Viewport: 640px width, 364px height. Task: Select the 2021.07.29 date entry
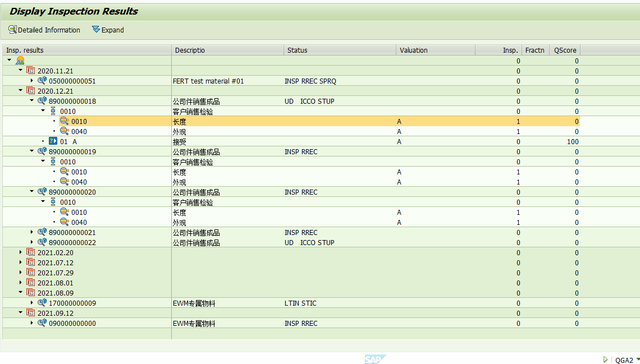coord(56,273)
